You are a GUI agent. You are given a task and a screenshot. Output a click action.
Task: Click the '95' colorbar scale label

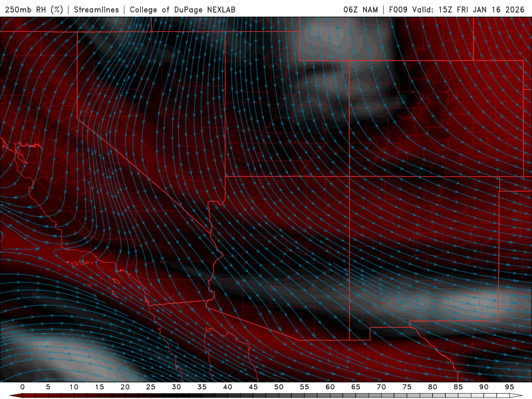click(x=509, y=387)
